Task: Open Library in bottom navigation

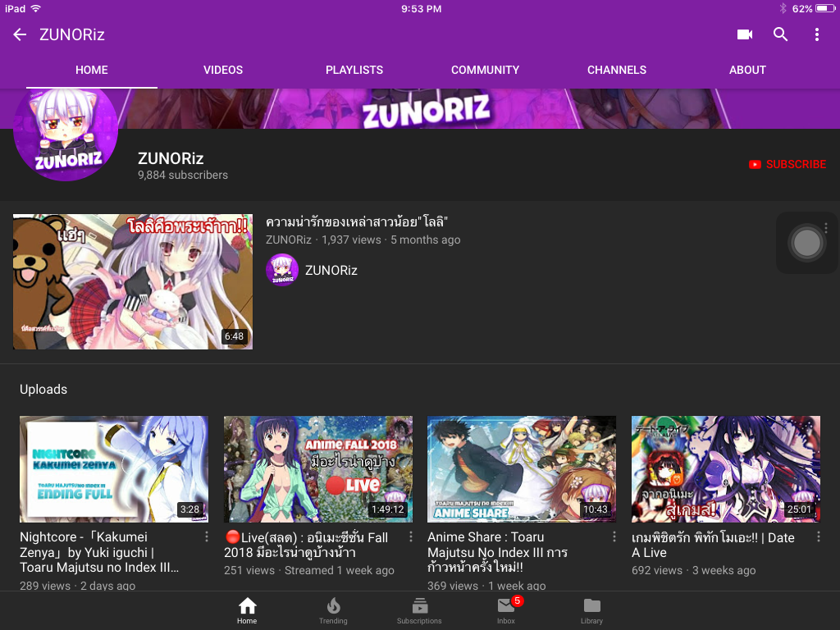Action: (x=592, y=610)
